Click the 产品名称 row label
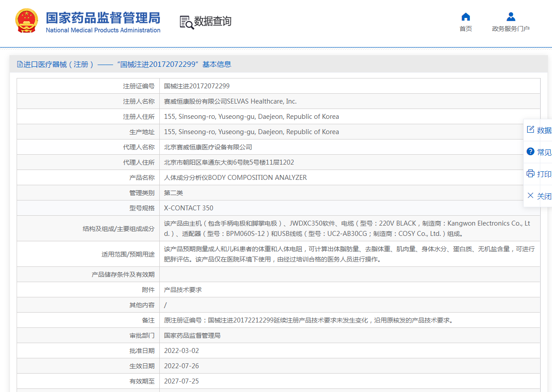This screenshot has width=552, height=392. [x=142, y=178]
